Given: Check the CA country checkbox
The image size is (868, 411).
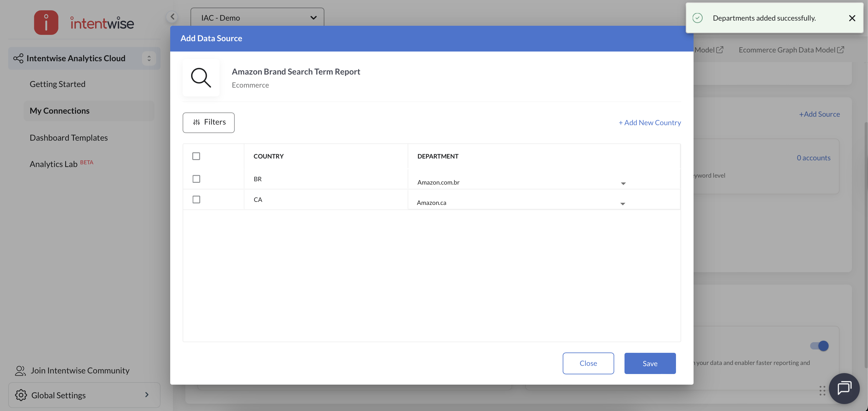Looking at the screenshot, I should pos(196,200).
